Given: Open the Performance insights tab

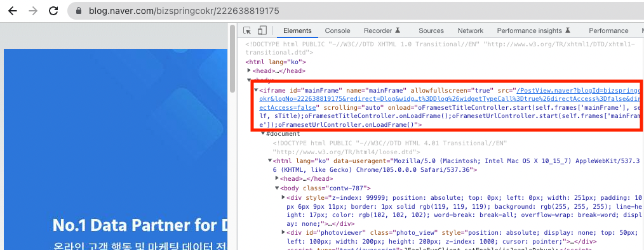Looking at the screenshot, I should [533, 31].
